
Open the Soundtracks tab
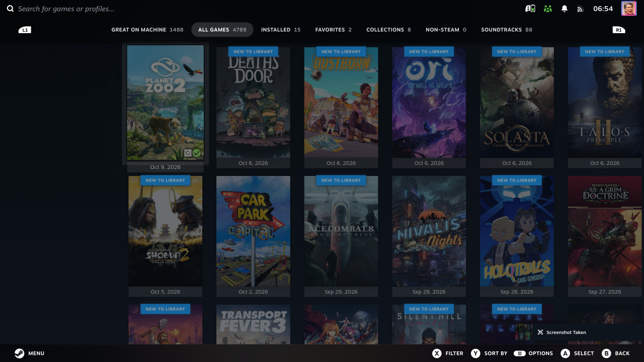coord(507,30)
